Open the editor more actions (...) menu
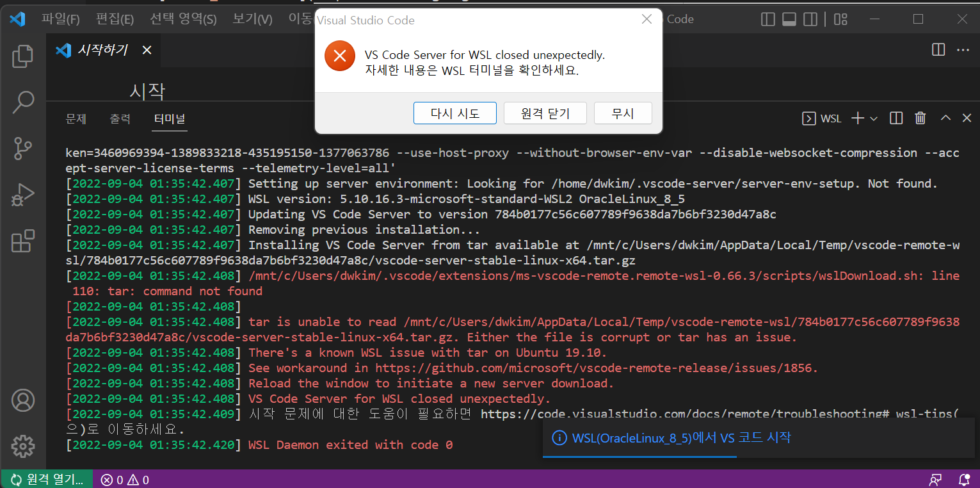The height and width of the screenshot is (488, 980). tap(963, 49)
